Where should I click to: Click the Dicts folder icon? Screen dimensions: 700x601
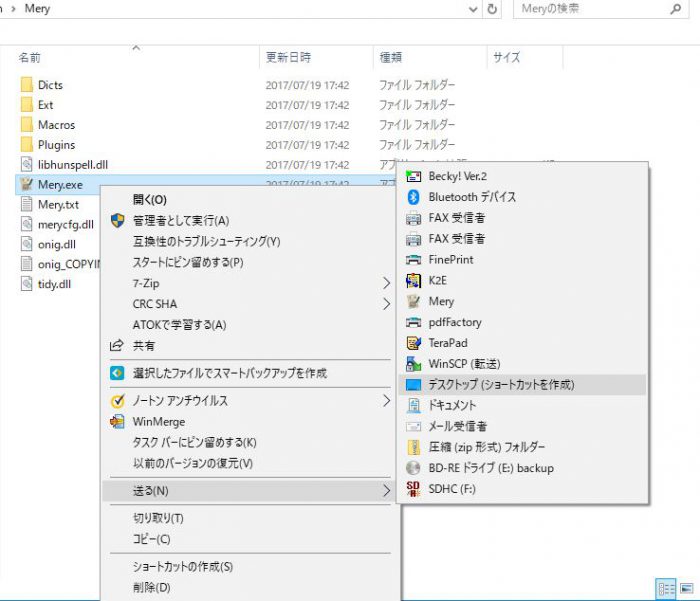tap(27, 85)
